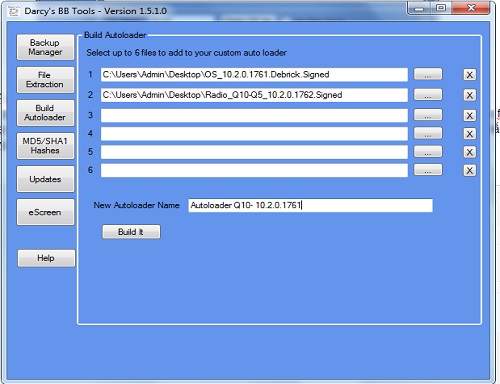
Task: Click the Darcy's BB Tools title icon
Action: tap(14, 11)
